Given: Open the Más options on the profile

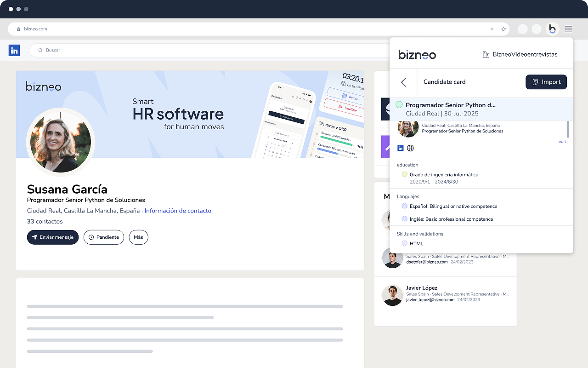Looking at the screenshot, I should pos(138,237).
